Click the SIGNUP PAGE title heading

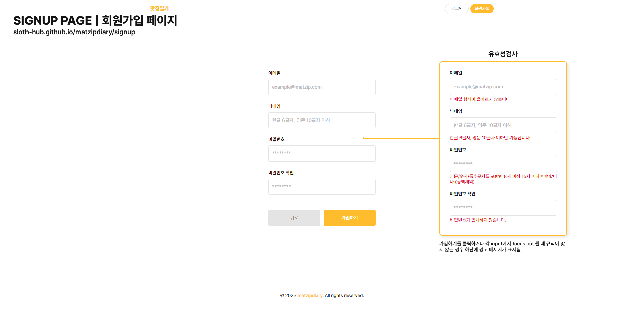click(x=95, y=21)
